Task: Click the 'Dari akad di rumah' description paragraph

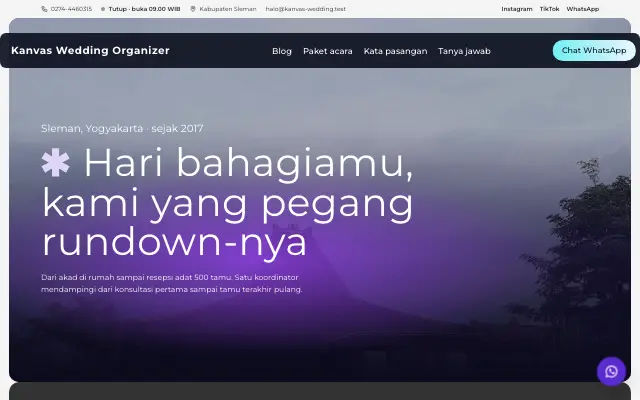Action: [171, 283]
